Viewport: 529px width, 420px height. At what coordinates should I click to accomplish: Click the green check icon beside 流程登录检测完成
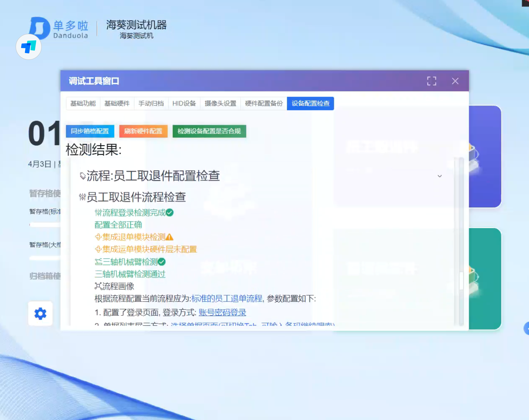[169, 213]
